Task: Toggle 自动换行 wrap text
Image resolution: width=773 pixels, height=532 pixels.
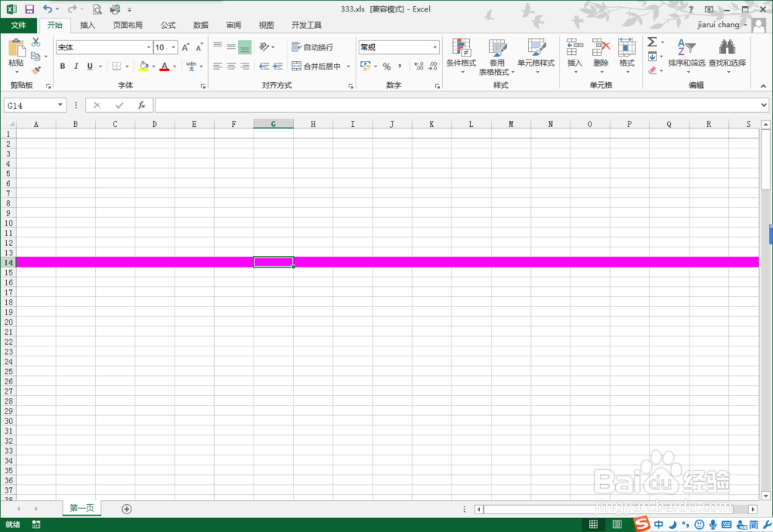Action: point(312,47)
